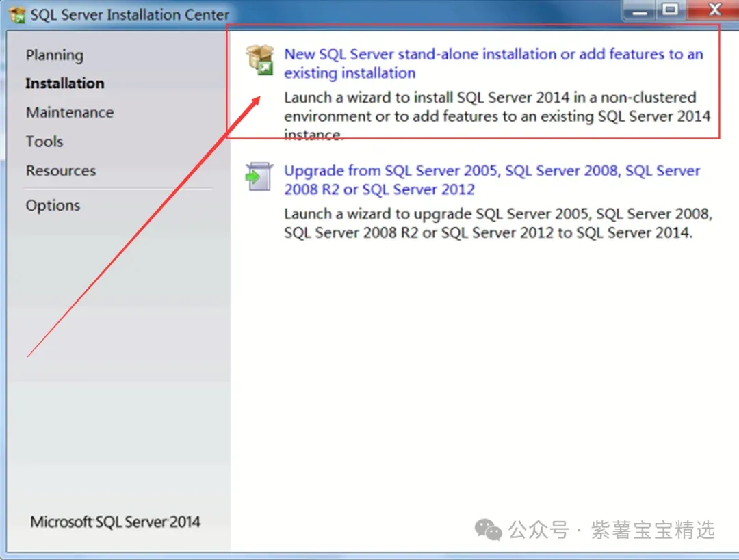Screen dimensions: 739x560
Task: Minimize the Installation Center window
Action: pos(639,10)
